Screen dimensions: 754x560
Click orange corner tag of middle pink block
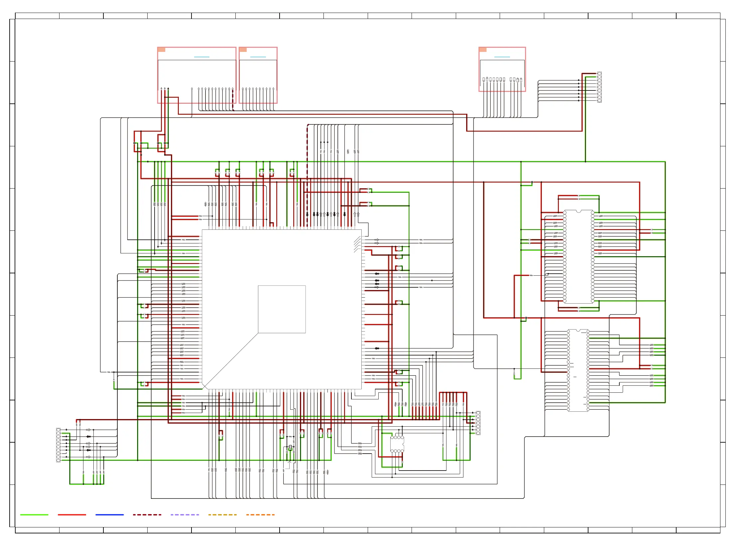tap(243, 50)
